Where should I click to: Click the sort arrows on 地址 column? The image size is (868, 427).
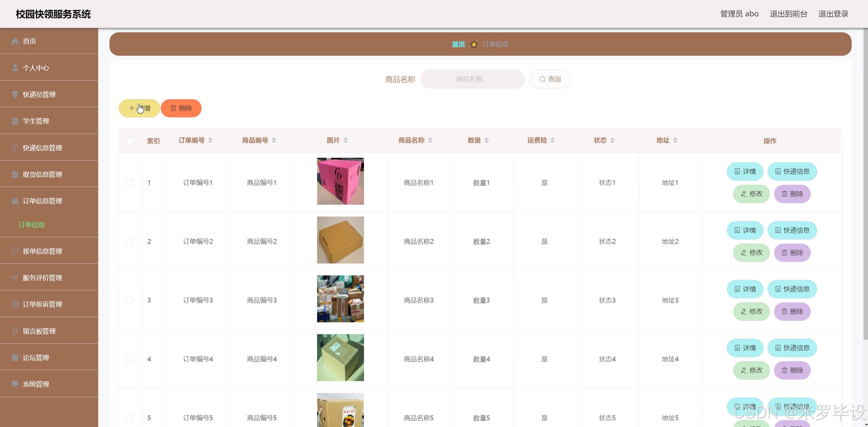click(x=675, y=140)
